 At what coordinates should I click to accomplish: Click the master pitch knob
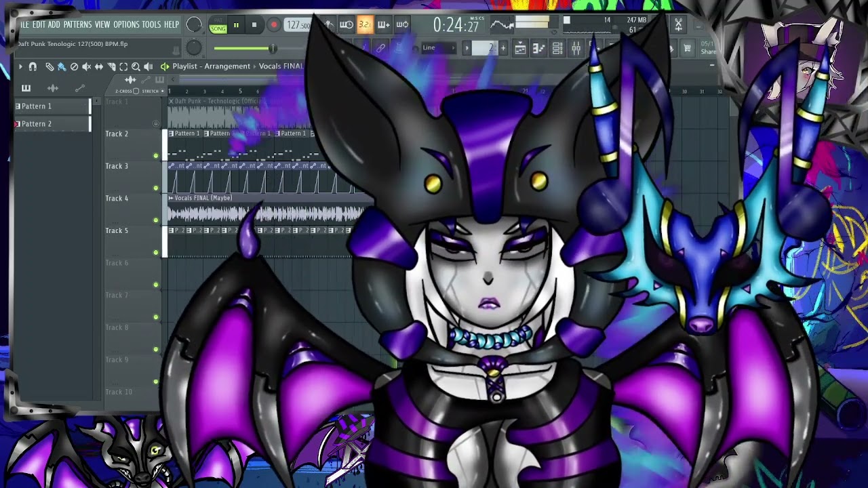point(194,47)
